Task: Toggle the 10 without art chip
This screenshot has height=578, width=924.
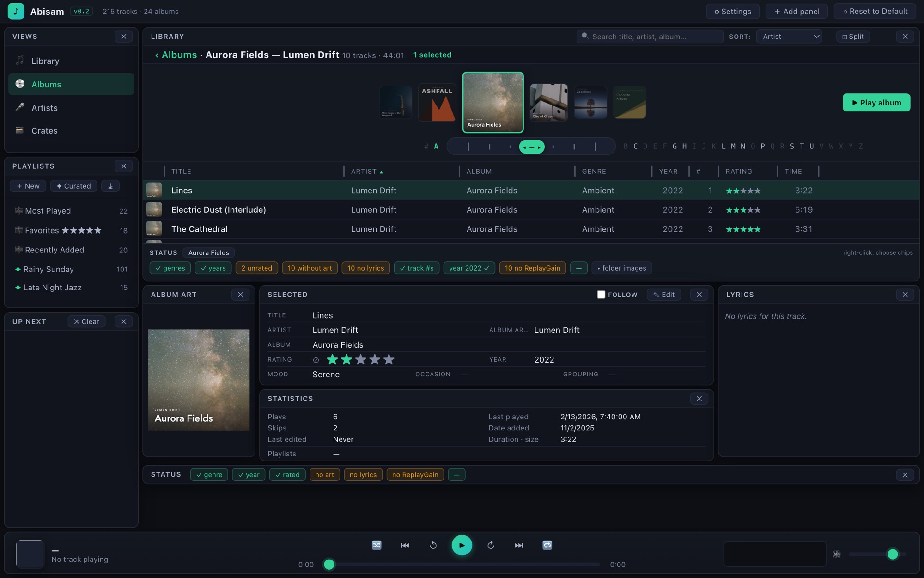Action: [x=310, y=268]
